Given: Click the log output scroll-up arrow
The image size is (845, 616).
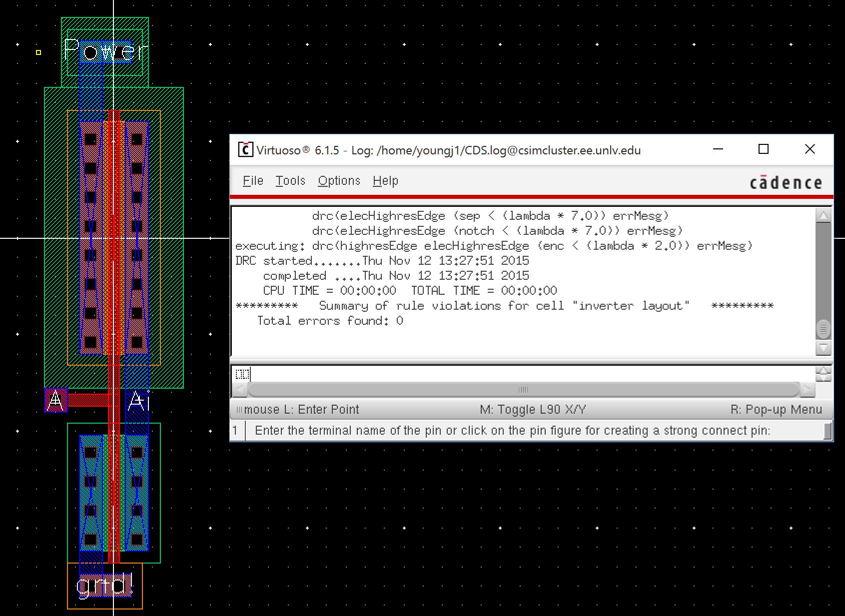Looking at the screenshot, I should (823, 215).
